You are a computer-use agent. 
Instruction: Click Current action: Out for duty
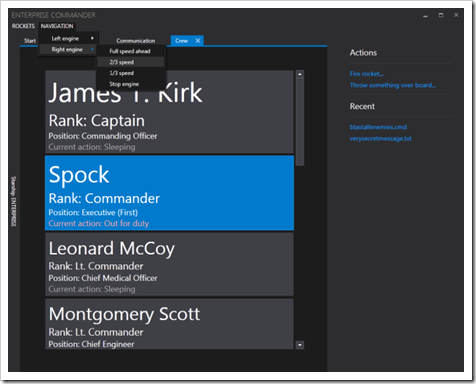coord(99,223)
